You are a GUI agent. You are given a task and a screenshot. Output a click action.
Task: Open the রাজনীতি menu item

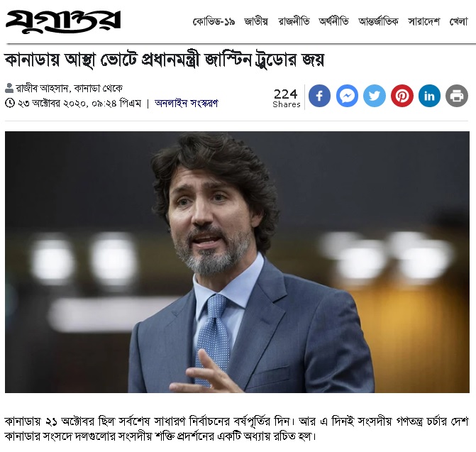click(294, 21)
